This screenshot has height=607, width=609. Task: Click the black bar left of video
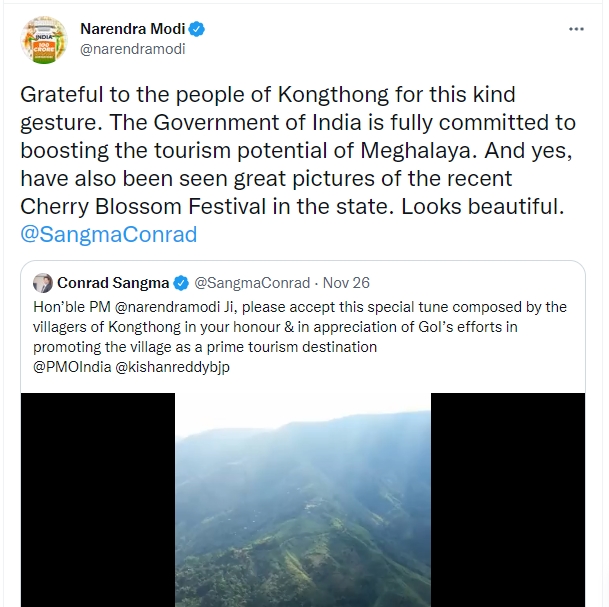coord(98,500)
